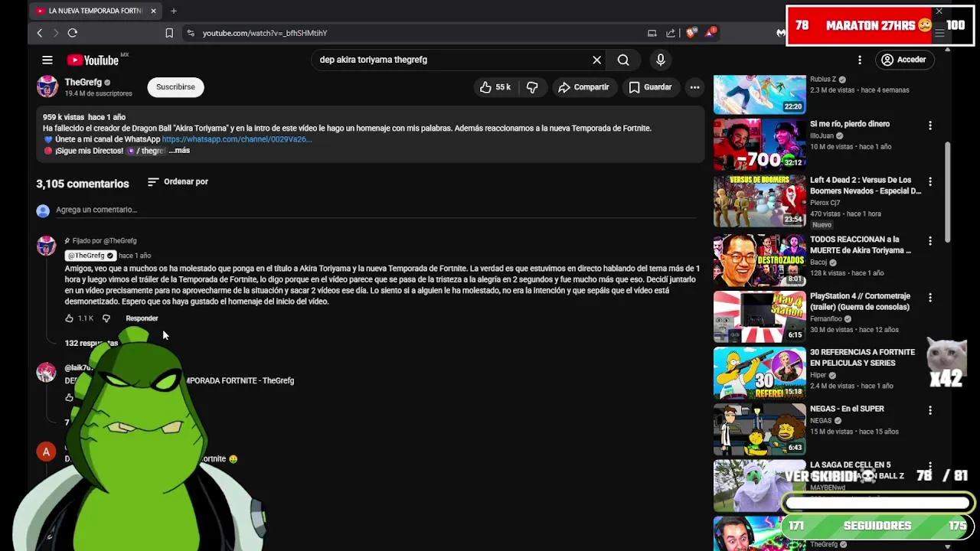This screenshot has width=980, height=551.
Task: Open PlayStation 4 Cortometraje thumbnail
Action: pos(759,317)
